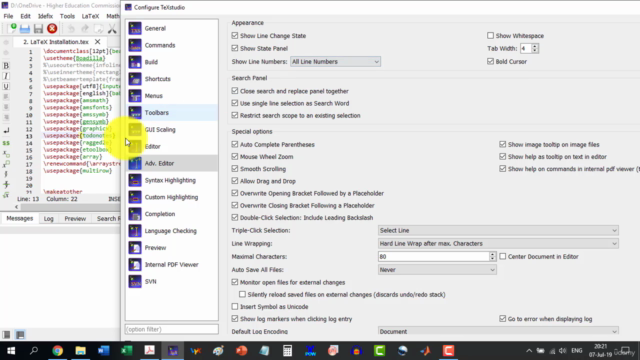This screenshot has width=640, height=360.
Task: Open the LaTeX menu
Action: [x=90, y=16]
